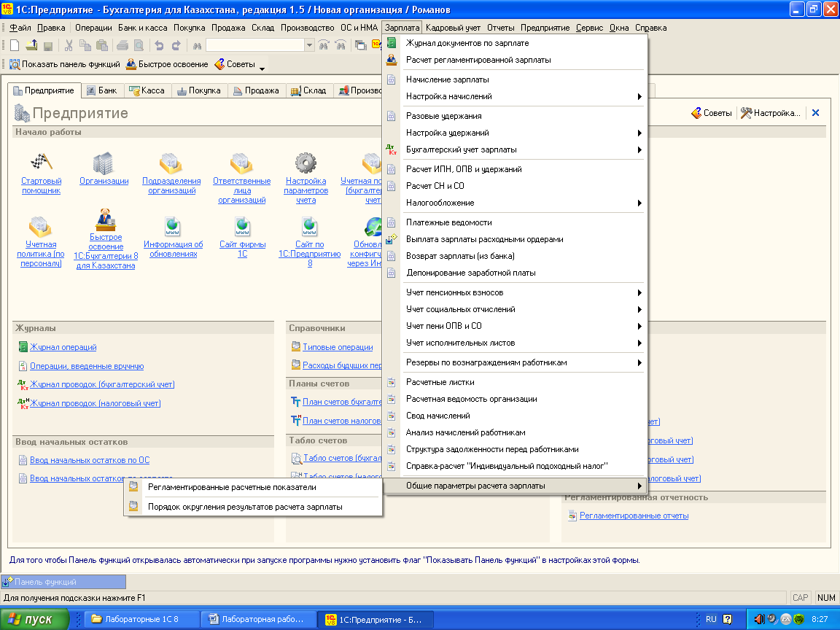Click the Paste clipboard toolbar icon
The image size is (840, 630).
[102, 46]
